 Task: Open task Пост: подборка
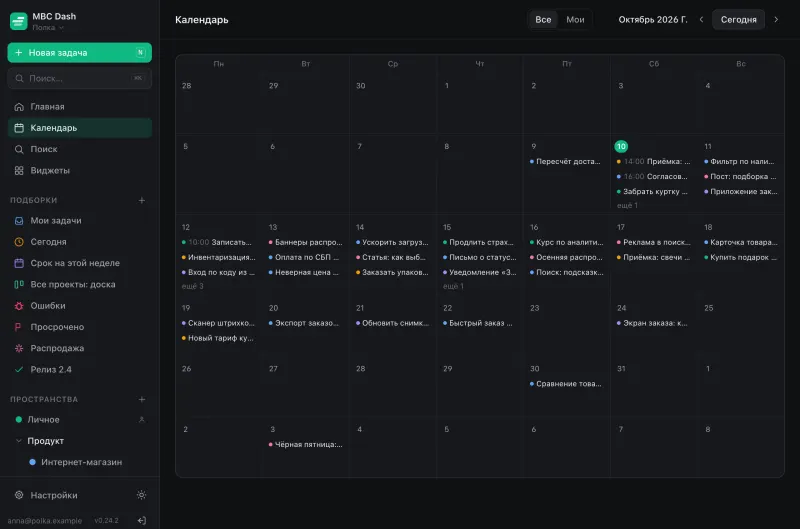[x=741, y=177]
